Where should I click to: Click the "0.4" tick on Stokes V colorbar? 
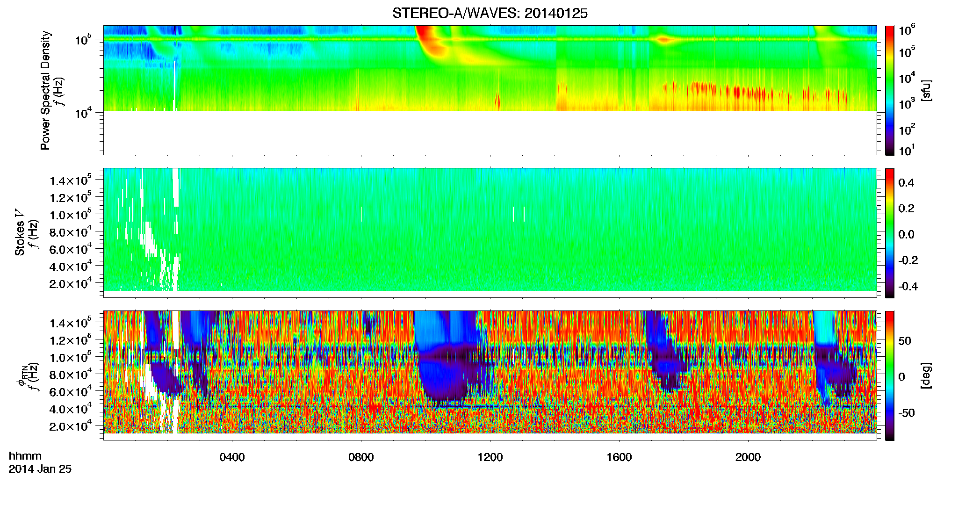(x=906, y=183)
